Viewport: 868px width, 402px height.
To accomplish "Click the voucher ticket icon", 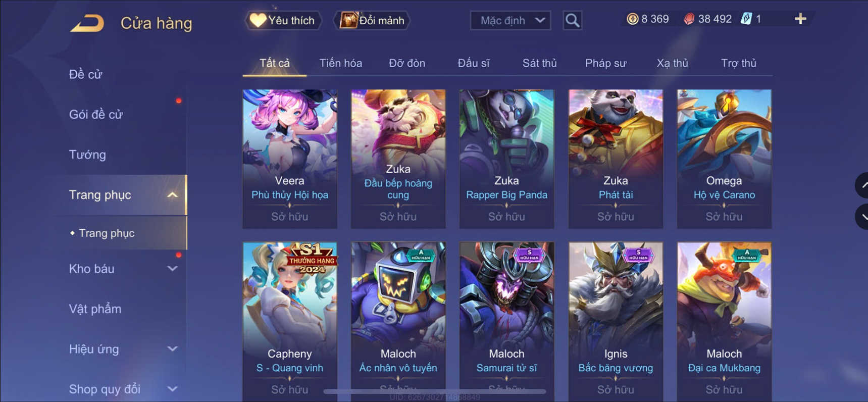I will pos(746,19).
